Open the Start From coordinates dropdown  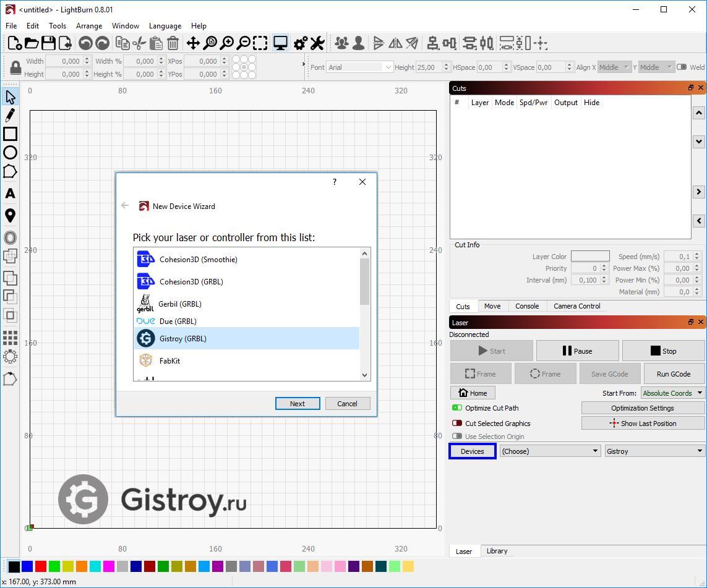tap(672, 393)
